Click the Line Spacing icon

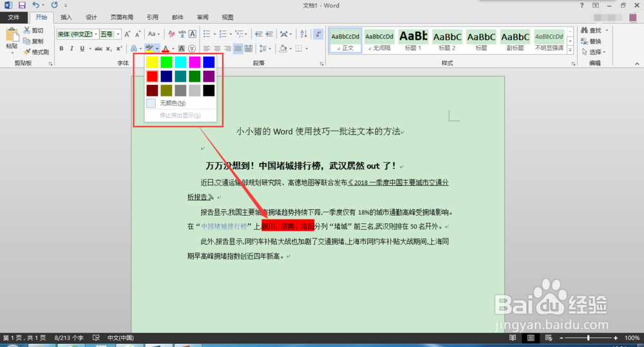263,48
